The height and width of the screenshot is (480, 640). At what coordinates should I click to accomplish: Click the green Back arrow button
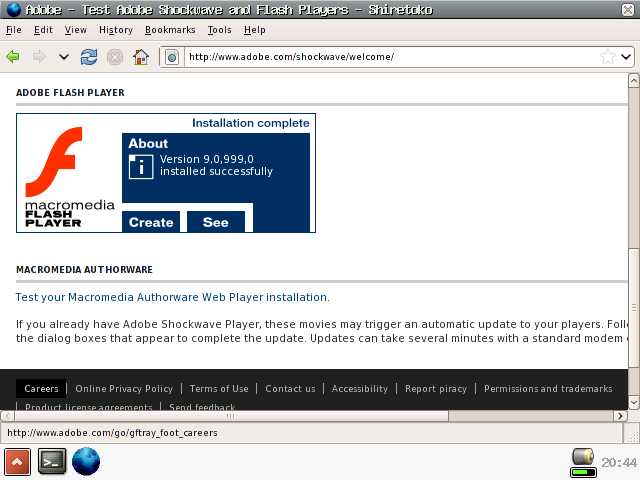tap(13, 57)
